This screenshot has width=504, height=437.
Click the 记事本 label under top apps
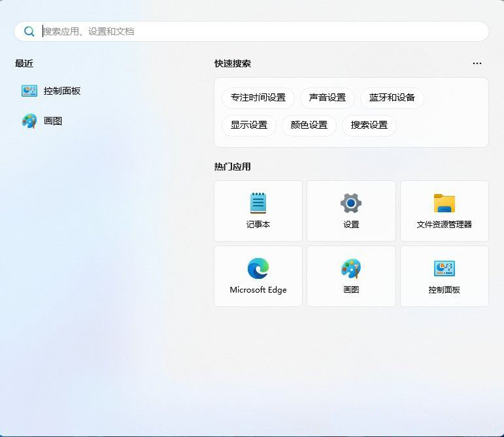click(x=258, y=225)
